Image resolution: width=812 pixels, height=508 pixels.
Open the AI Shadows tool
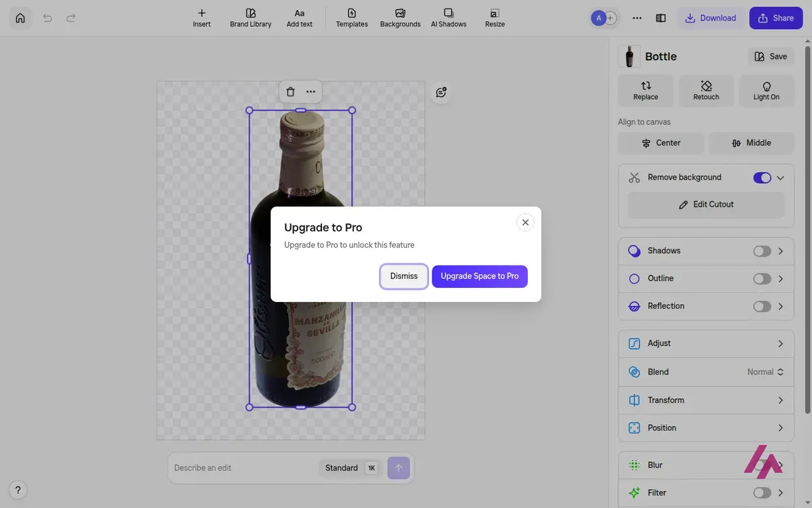[x=449, y=18]
